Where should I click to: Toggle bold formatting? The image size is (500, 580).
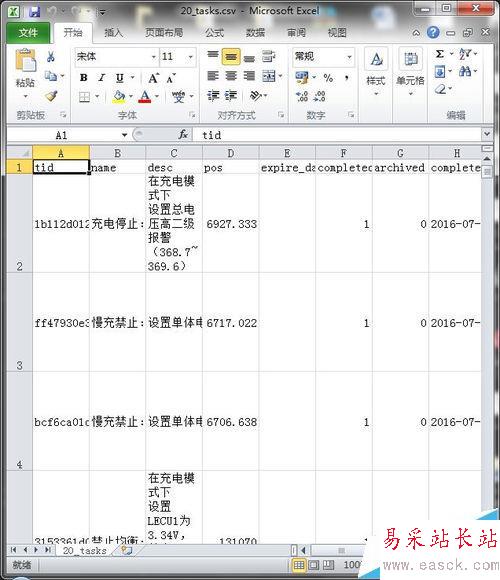[84, 78]
